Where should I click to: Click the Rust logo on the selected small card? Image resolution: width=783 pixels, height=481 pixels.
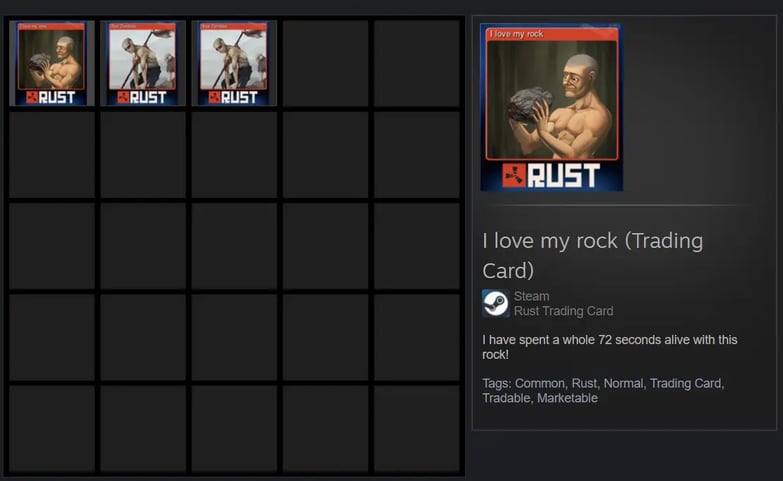51,97
